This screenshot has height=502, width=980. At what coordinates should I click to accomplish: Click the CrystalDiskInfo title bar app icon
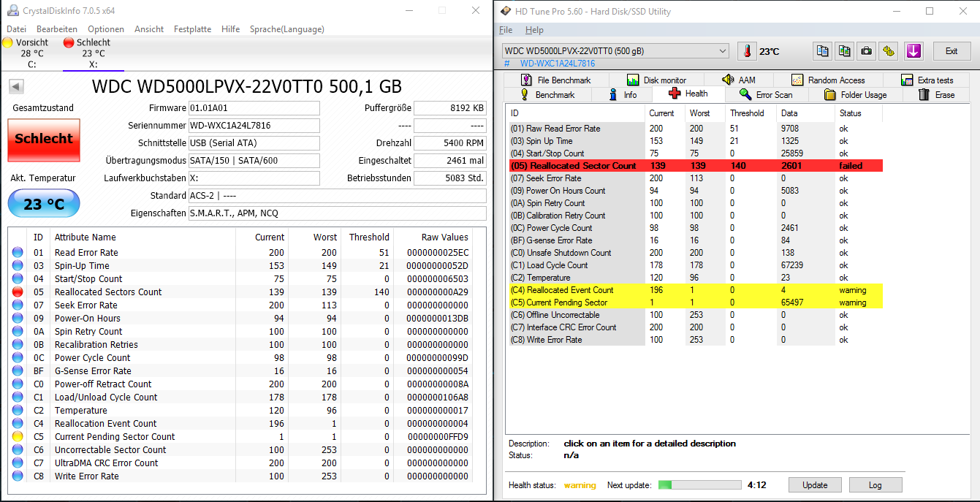(12, 11)
